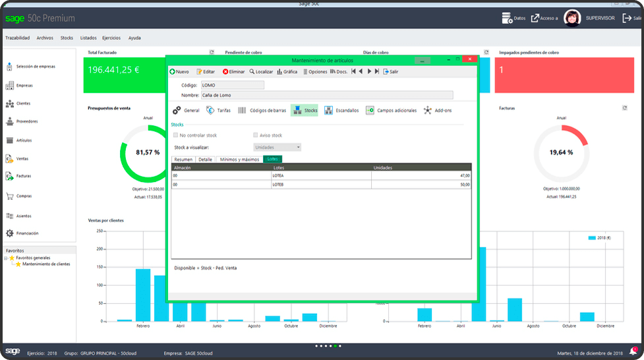Screen dimensions: 644x360
Task: Open Docs. in the article toolbar
Action: tap(338, 71)
